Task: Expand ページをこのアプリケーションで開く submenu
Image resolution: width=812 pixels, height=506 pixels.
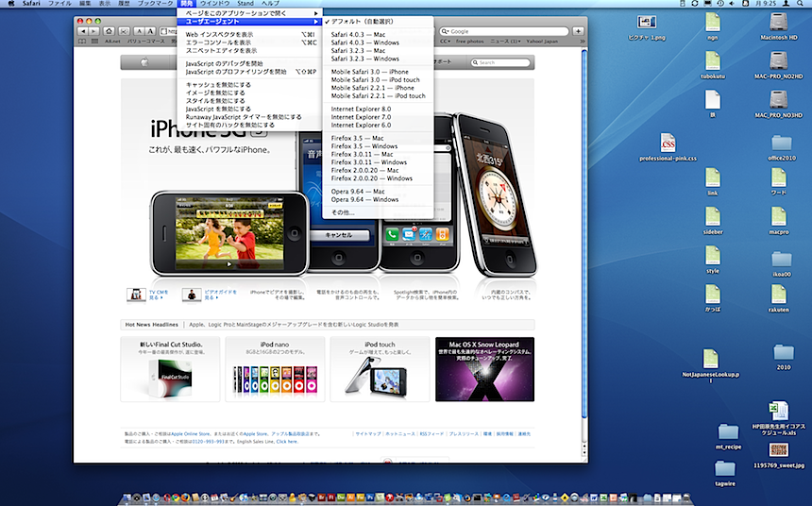Action: [x=249, y=13]
